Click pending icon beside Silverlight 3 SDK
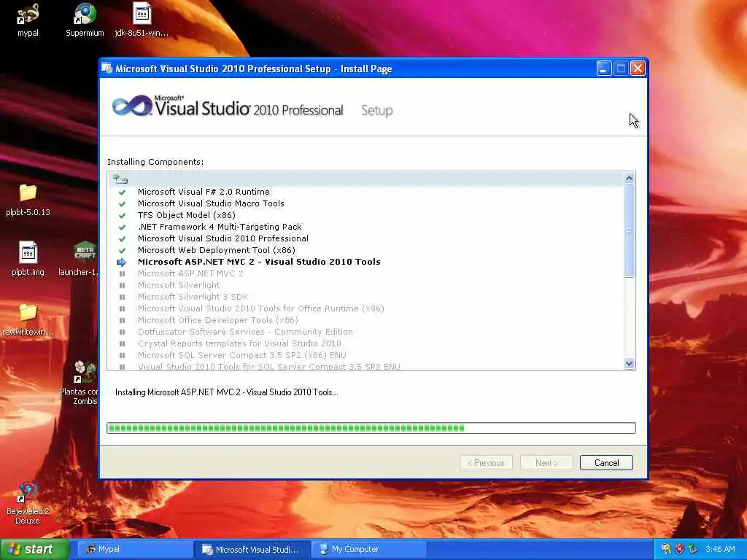Image resolution: width=747 pixels, height=560 pixels. point(122,297)
